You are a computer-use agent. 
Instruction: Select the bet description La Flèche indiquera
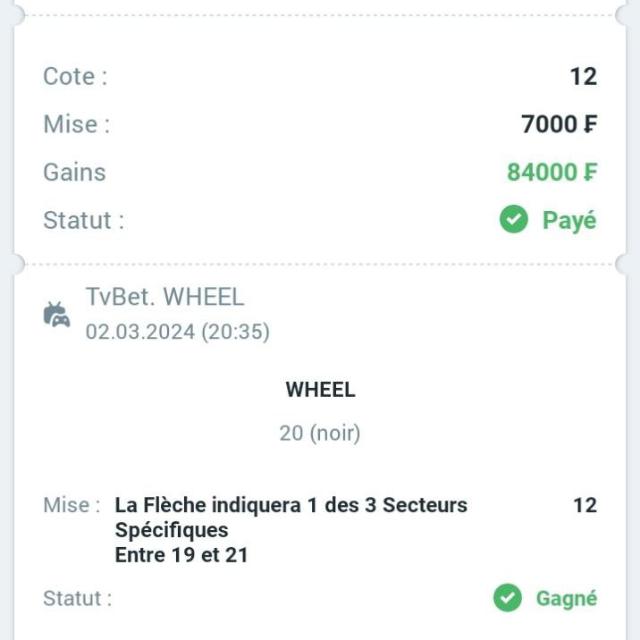291,517
